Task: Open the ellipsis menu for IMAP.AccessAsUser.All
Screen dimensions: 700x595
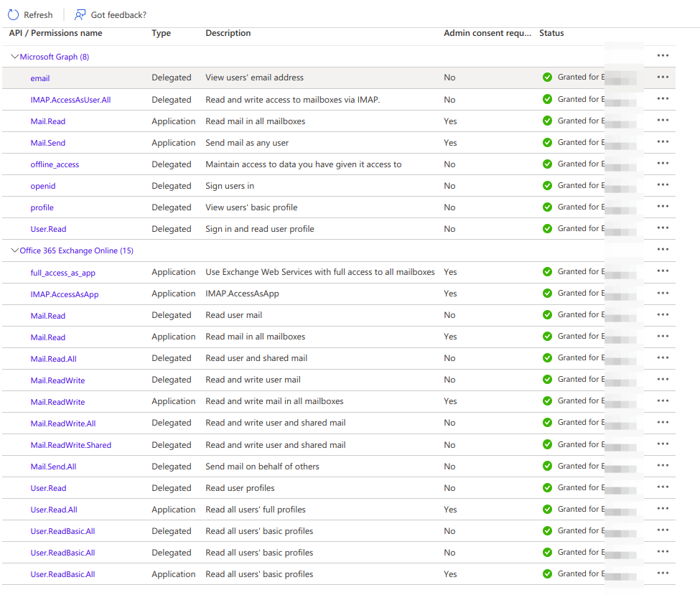Action: [663, 98]
